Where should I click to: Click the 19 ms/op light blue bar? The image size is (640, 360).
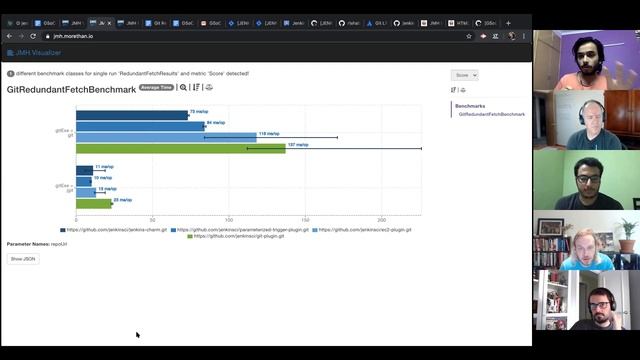click(x=86, y=193)
